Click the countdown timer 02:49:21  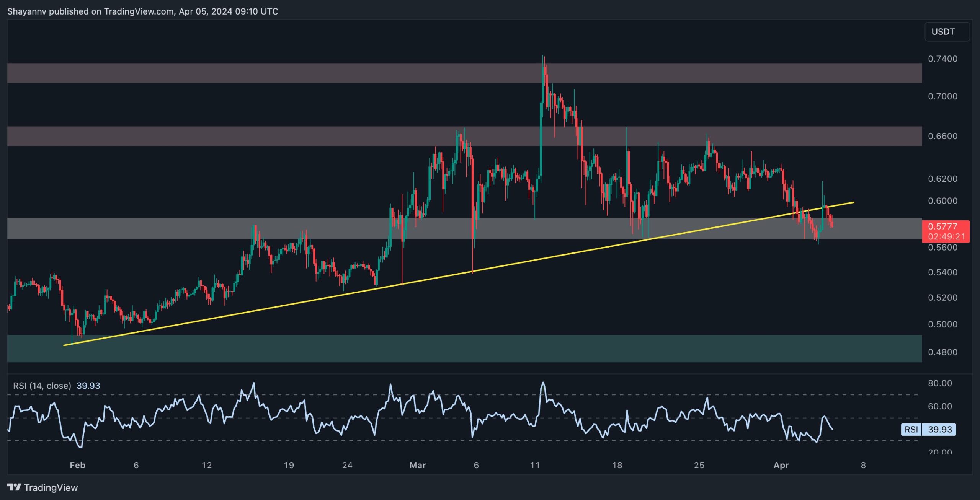point(946,237)
